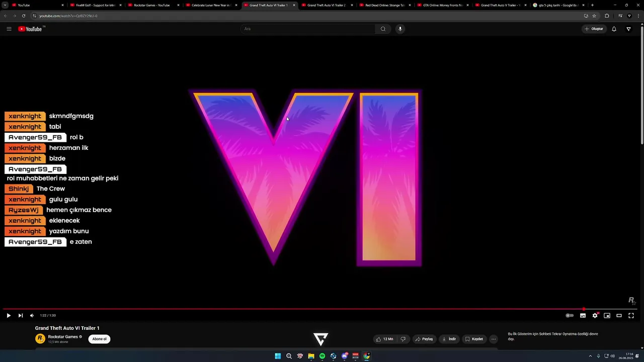Click the browser address bar URL

[x=68, y=16]
